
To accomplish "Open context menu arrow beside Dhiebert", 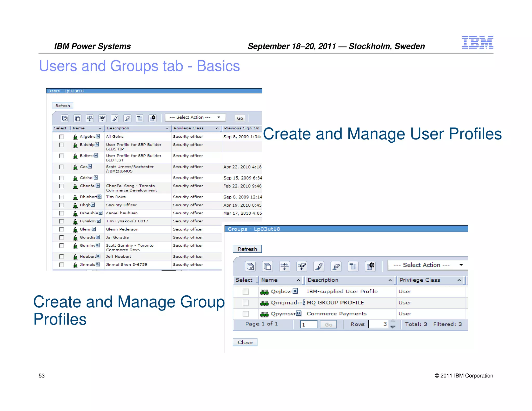I will (99, 197).
